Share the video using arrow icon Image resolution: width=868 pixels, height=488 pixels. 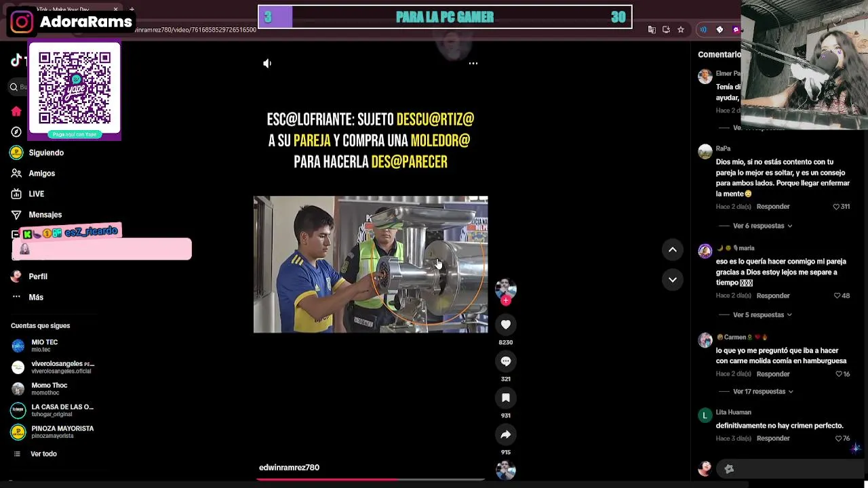[506, 434]
